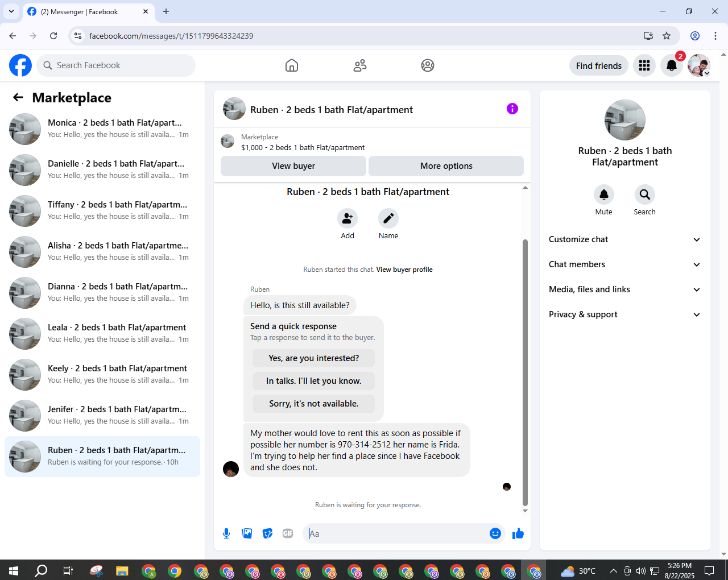This screenshot has height=580, width=728.
Task: Open the Leala conversation
Action: tap(102, 334)
